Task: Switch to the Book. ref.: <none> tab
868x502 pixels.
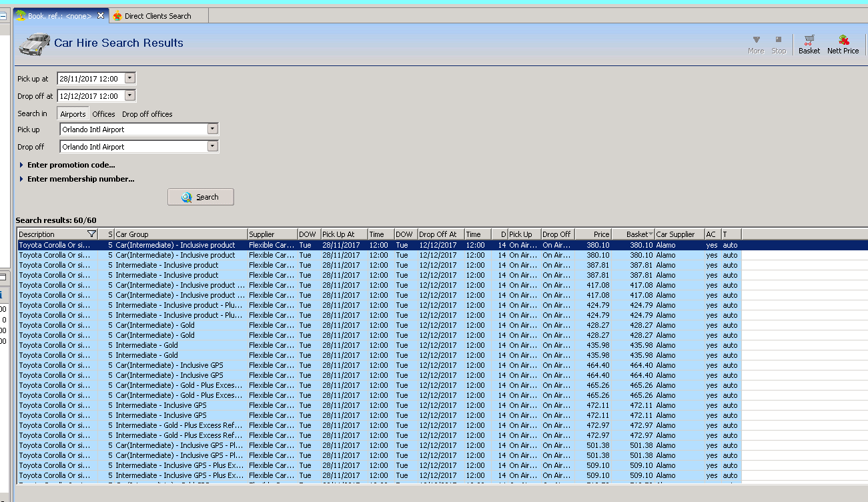Action: click(60, 16)
